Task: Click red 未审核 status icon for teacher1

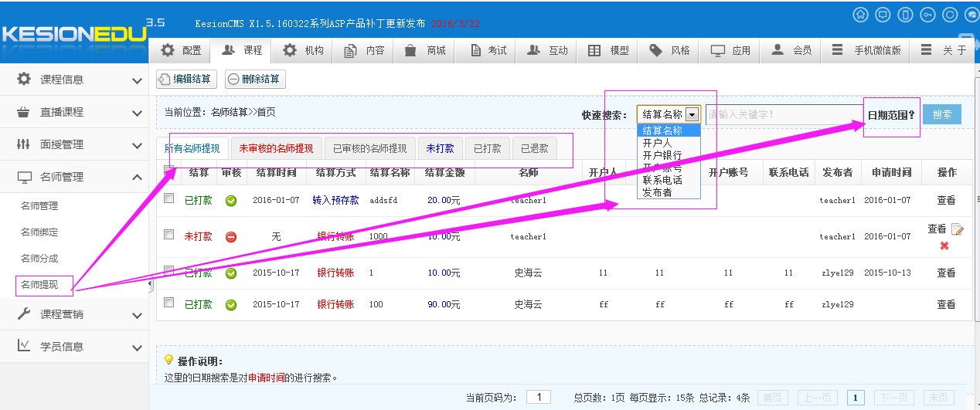Action: click(x=230, y=236)
